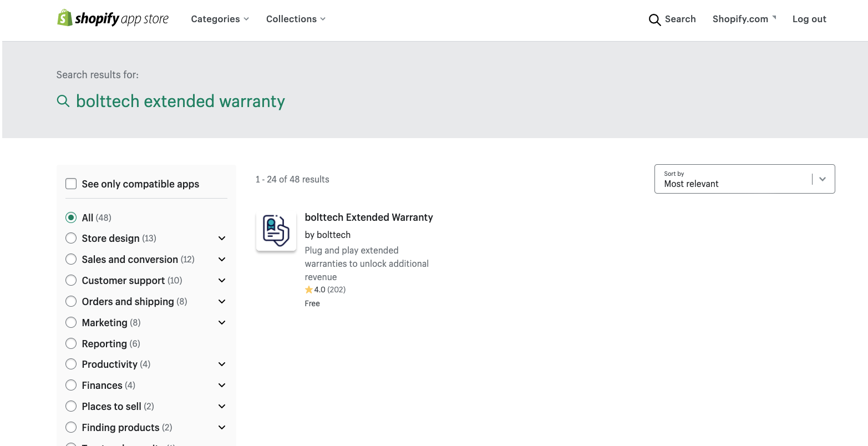Select the Reporting radio button
868x446 pixels.
[71, 343]
